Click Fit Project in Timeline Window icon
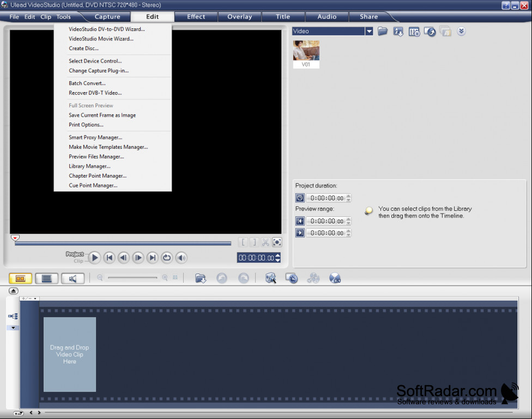Image resolution: width=532 pixels, height=419 pixels. (175, 277)
